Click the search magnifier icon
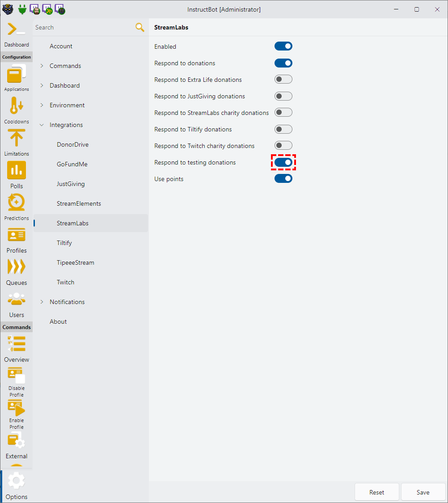The height and width of the screenshot is (503, 448). (140, 27)
